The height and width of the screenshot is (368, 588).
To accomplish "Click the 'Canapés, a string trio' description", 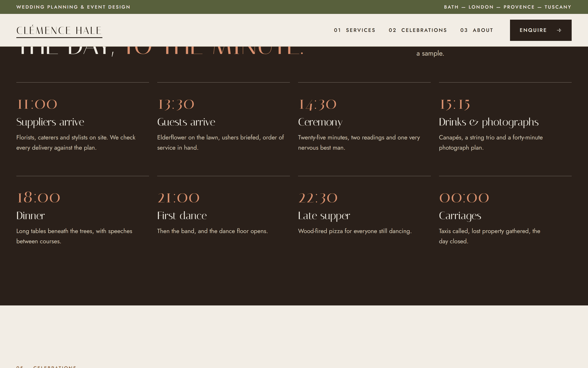I will [x=491, y=143].
